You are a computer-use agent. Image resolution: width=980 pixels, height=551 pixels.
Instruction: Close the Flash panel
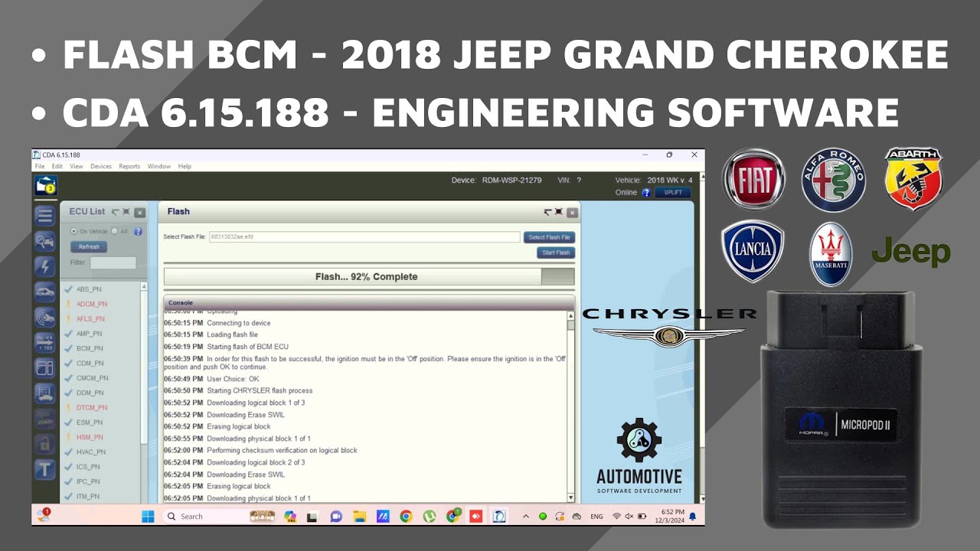(x=572, y=213)
